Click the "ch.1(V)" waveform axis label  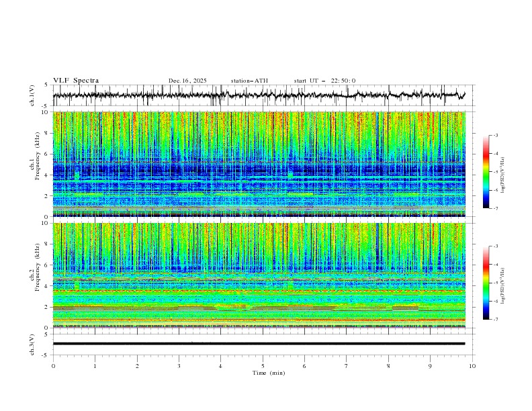pos(32,95)
